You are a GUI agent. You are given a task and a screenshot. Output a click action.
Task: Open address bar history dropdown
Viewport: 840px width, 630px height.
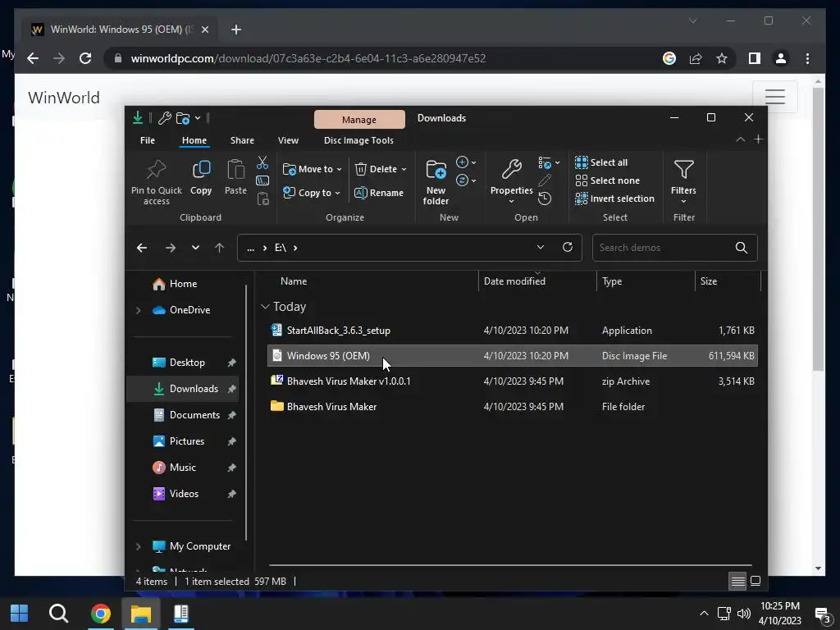(540, 247)
